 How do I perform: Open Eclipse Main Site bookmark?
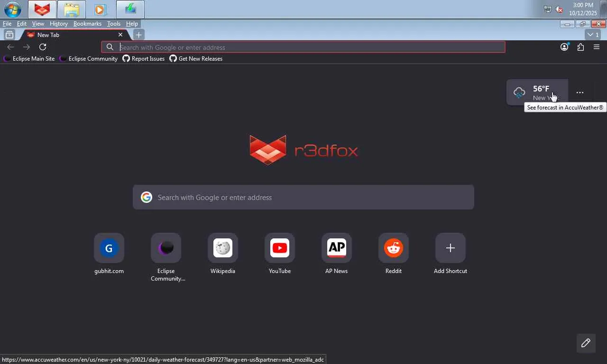[29, 59]
